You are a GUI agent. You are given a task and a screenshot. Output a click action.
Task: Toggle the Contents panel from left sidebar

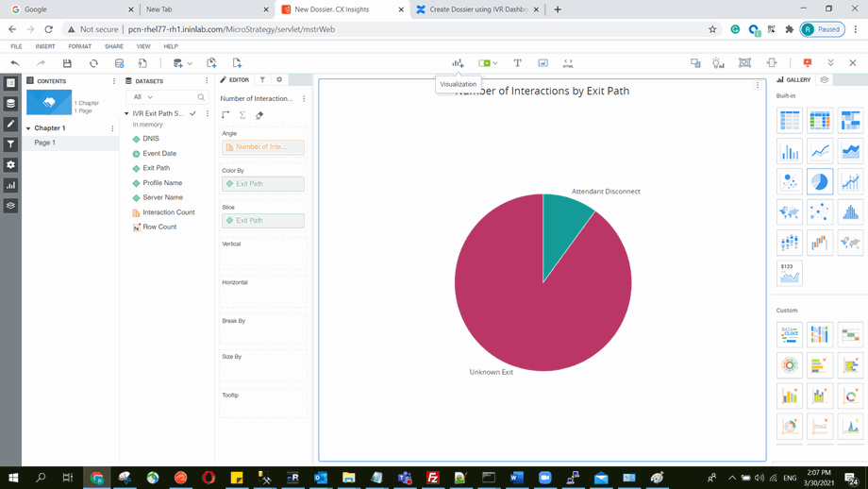coord(11,83)
